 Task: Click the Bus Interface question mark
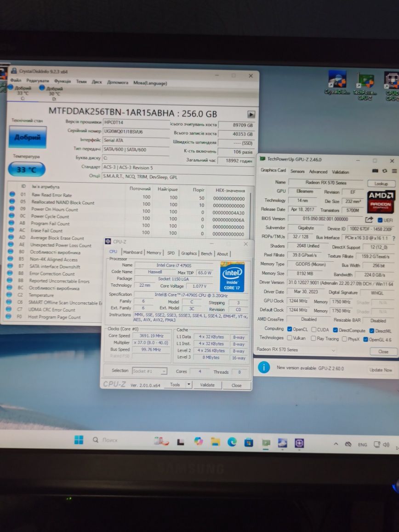tap(393, 238)
